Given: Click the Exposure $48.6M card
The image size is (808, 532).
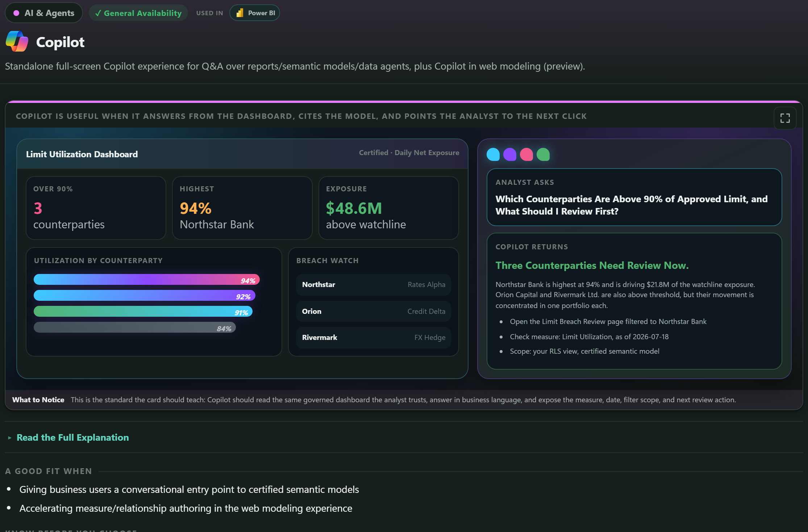Looking at the screenshot, I should coord(389,208).
